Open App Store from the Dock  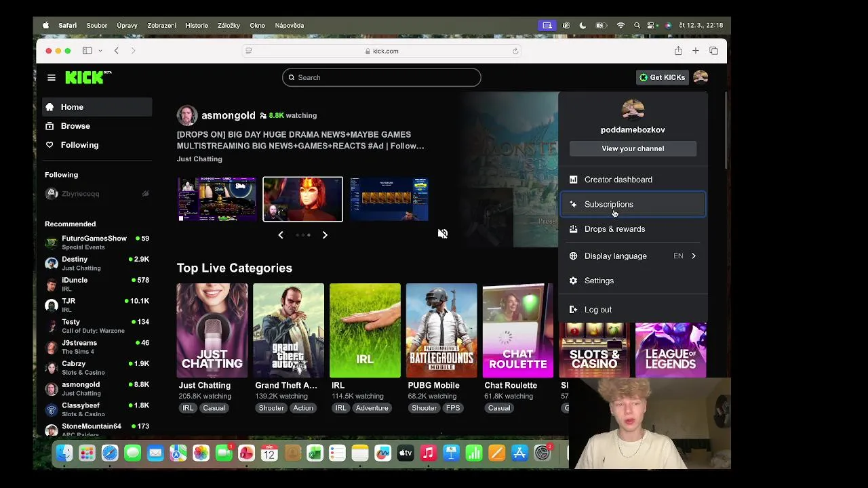pyautogui.click(x=519, y=453)
